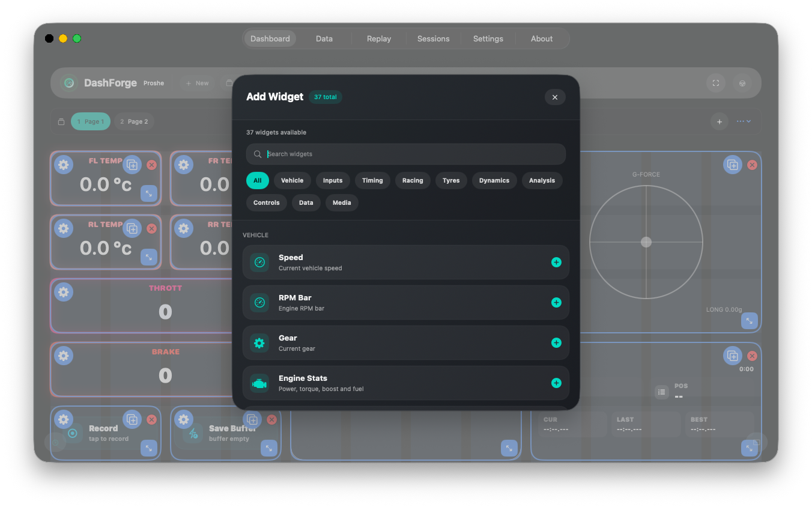The image size is (812, 507).
Task: Click the Gear cog icon in list
Action: pyautogui.click(x=259, y=342)
